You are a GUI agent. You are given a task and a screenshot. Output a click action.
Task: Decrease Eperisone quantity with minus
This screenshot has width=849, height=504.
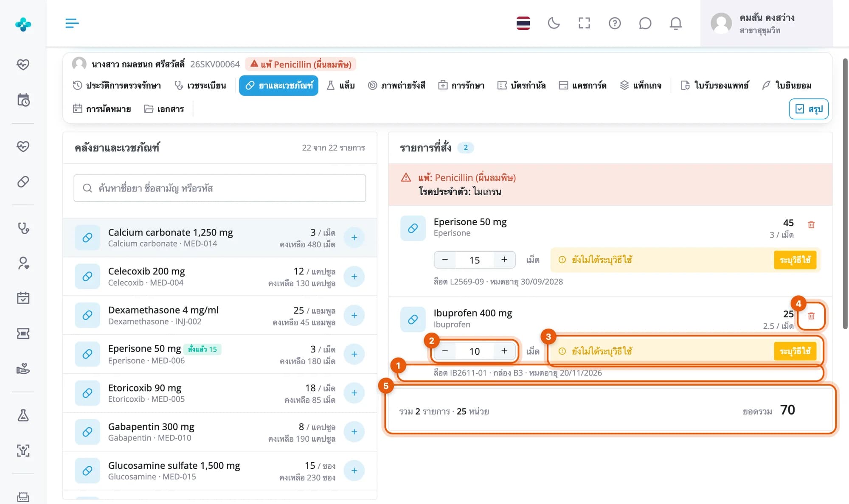tap(445, 260)
